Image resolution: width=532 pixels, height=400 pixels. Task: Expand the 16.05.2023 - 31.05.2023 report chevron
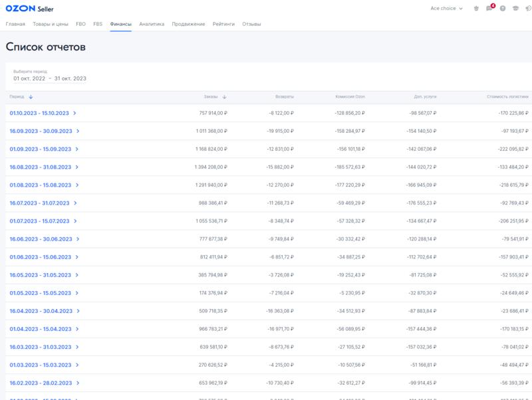pyautogui.click(x=77, y=275)
